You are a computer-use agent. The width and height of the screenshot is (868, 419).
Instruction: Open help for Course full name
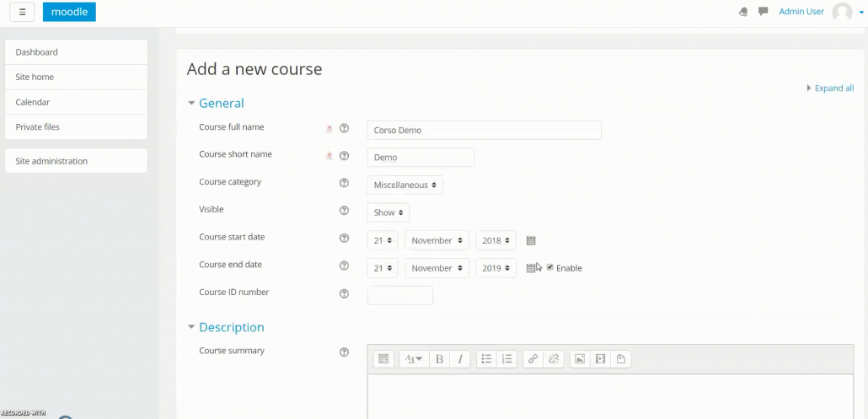point(344,128)
